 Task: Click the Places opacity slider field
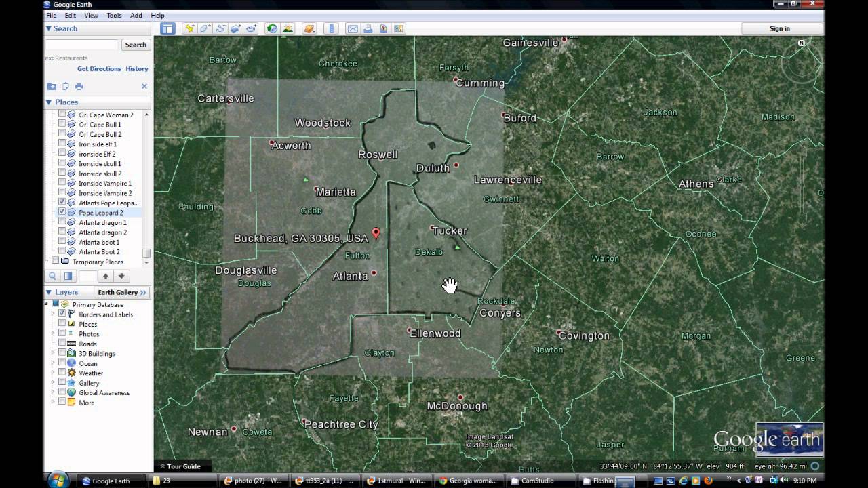point(87,276)
